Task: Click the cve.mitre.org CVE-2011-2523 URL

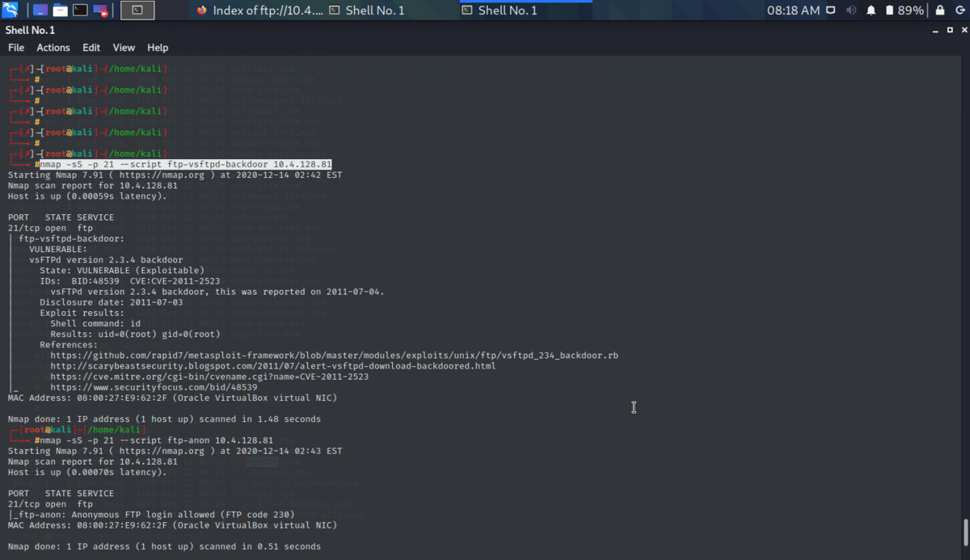Action: 209,377
